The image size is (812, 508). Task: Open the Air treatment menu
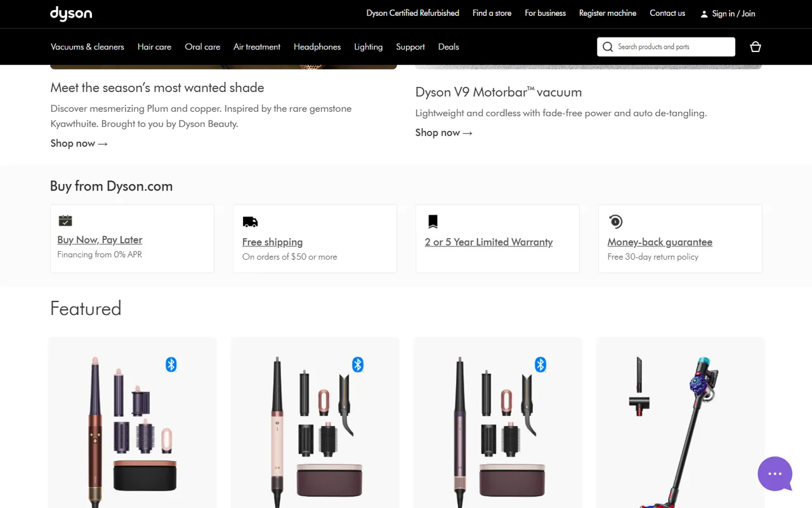257,47
